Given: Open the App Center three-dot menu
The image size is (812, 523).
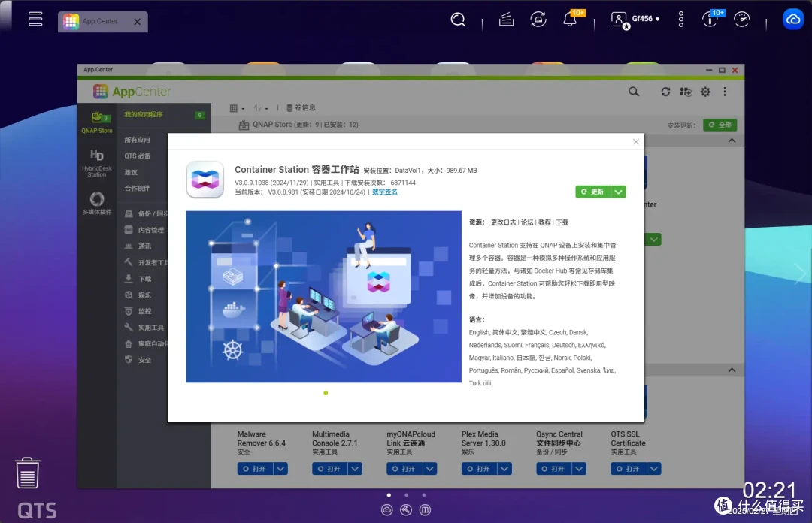Looking at the screenshot, I should point(725,92).
